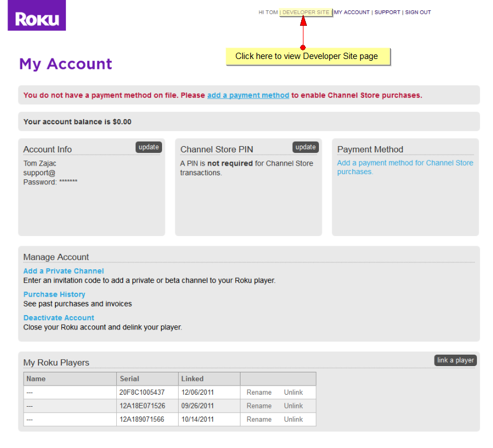Update the Account Info section
Screen dimensions: 493x448
149,147
